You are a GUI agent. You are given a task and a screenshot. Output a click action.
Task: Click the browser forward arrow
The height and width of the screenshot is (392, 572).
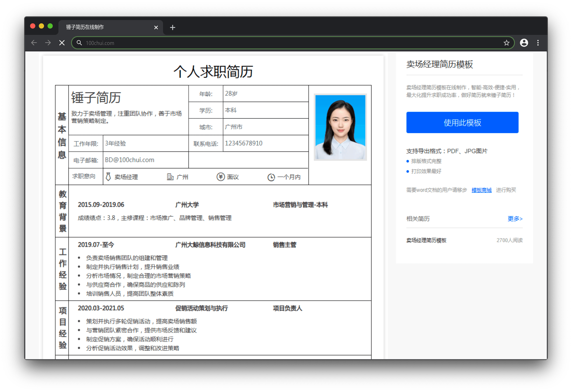(x=48, y=43)
